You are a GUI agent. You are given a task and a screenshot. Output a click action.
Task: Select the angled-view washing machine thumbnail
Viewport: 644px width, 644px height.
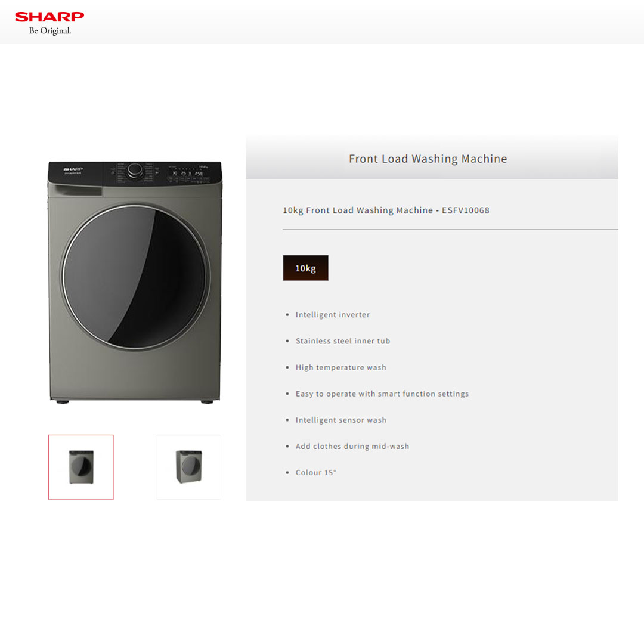click(189, 467)
